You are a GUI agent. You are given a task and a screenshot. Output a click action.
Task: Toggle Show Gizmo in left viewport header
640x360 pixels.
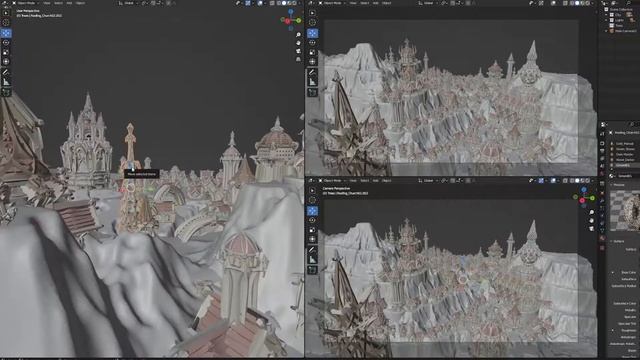(248, 3)
